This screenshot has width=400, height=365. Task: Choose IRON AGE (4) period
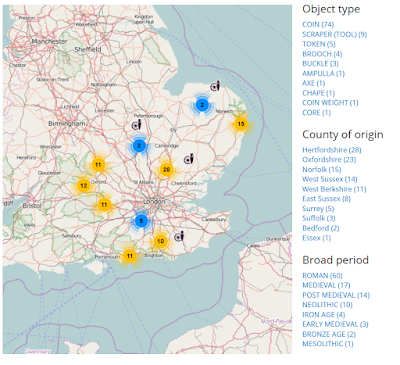[324, 315]
